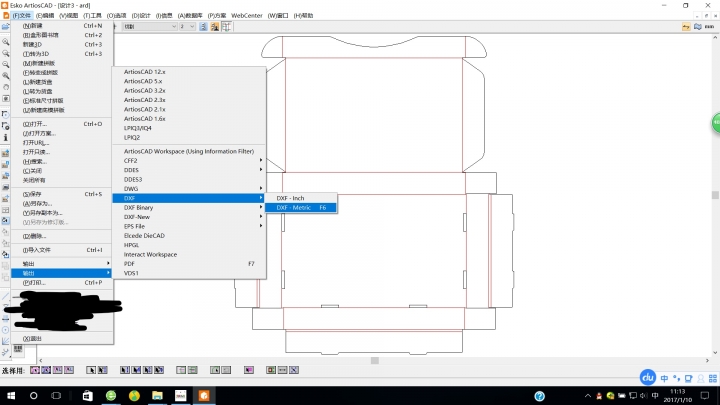720x405 pixels.
Task: Click the zoom magnifier icon atop left toolbar
Action: 6,43
